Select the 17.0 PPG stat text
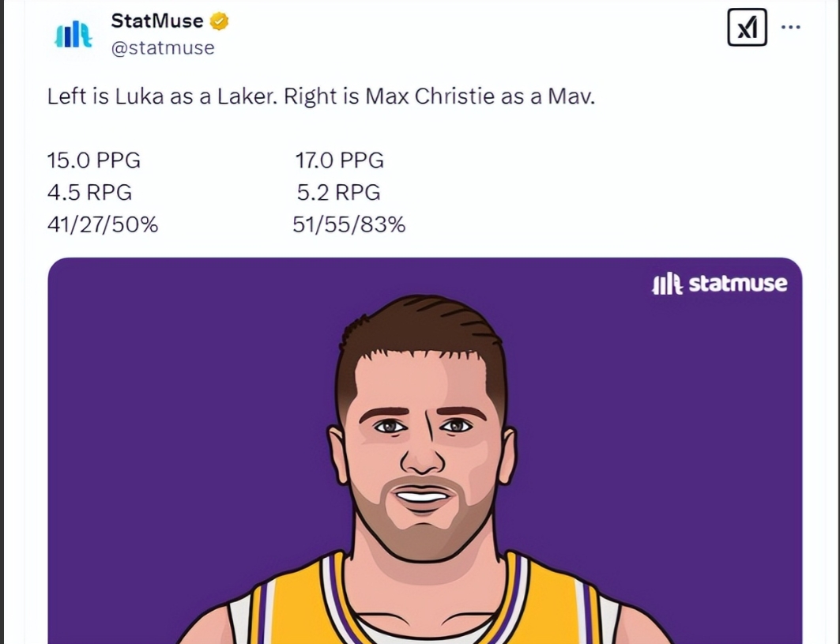The height and width of the screenshot is (644, 840). tap(340, 160)
